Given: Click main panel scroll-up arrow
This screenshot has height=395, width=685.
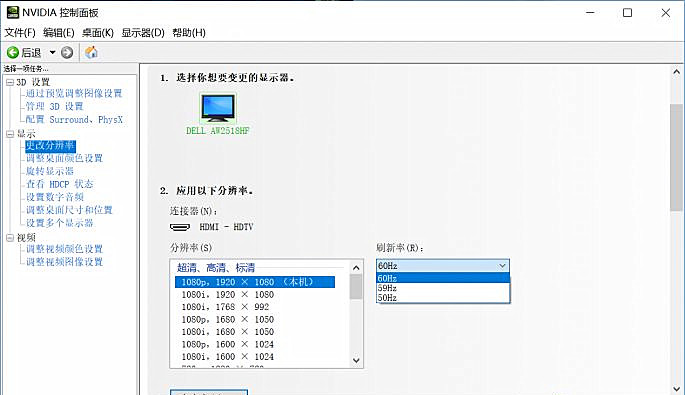Looking at the screenshot, I should (676, 72).
